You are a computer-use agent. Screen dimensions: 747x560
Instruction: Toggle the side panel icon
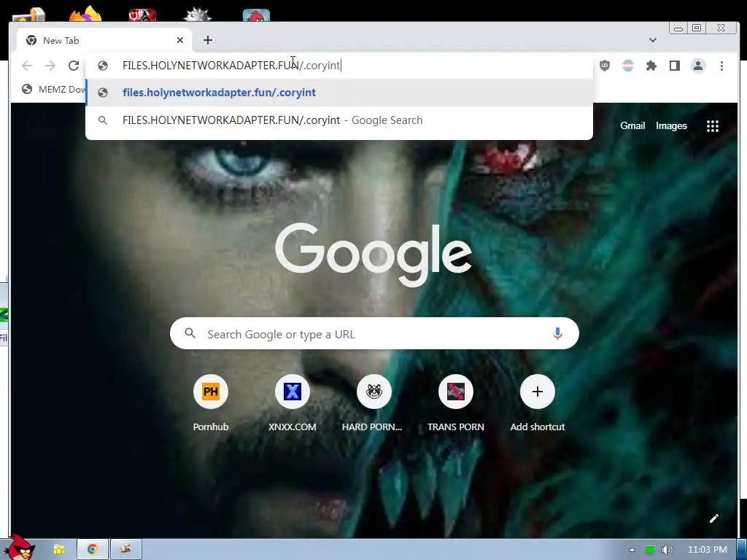[x=675, y=66]
